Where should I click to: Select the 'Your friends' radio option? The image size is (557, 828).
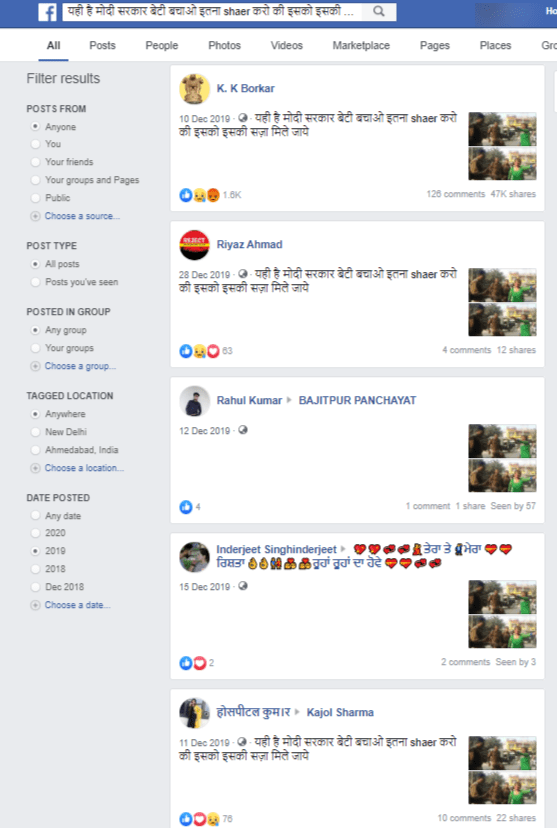coord(35,162)
